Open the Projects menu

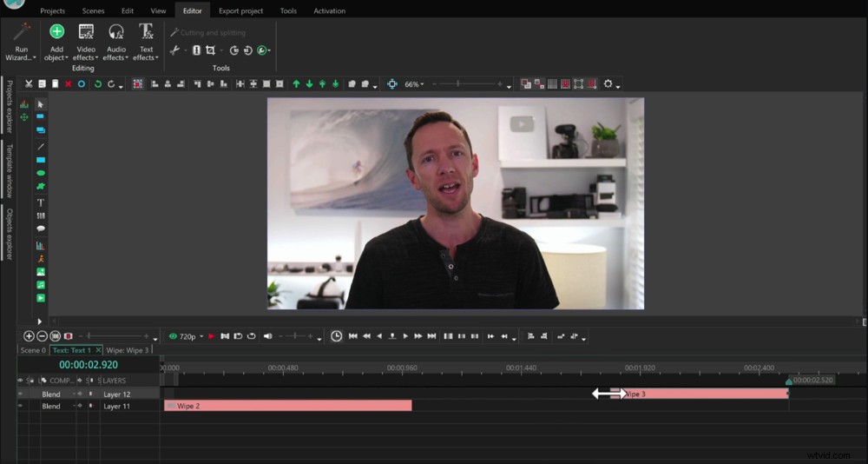click(53, 10)
